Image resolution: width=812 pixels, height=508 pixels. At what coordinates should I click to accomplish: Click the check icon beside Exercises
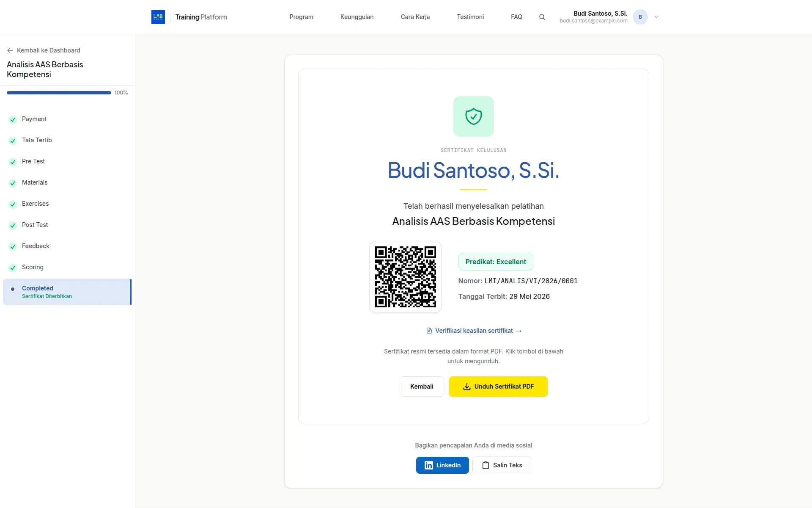(x=13, y=204)
